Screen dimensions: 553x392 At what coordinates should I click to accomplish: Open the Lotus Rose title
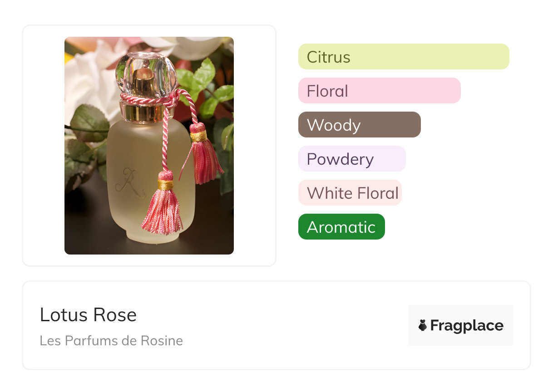point(88,314)
